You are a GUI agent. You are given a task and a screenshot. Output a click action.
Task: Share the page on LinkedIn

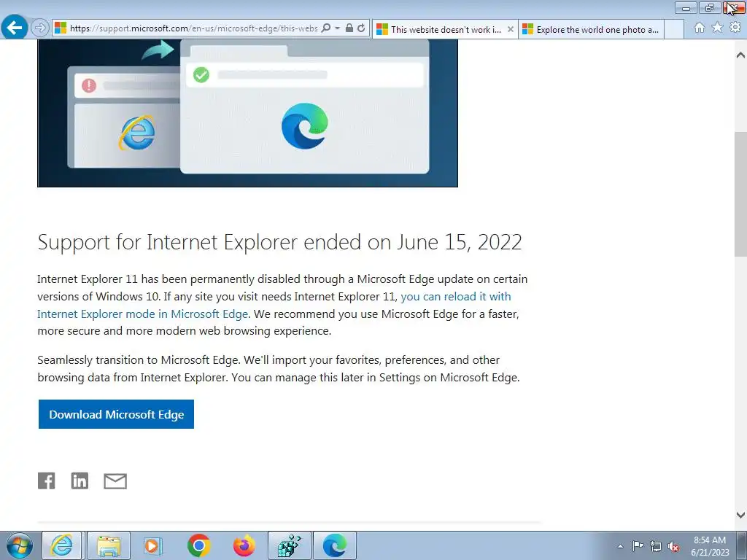click(x=80, y=481)
